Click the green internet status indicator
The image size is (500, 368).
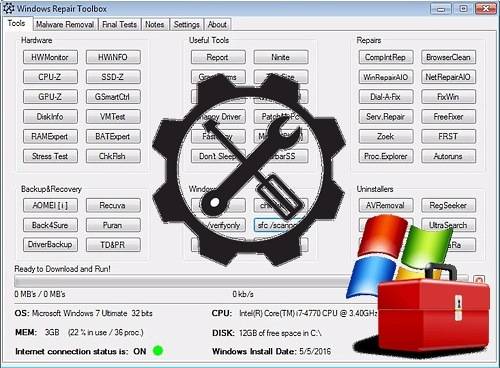pyautogui.click(x=158, y=351)
